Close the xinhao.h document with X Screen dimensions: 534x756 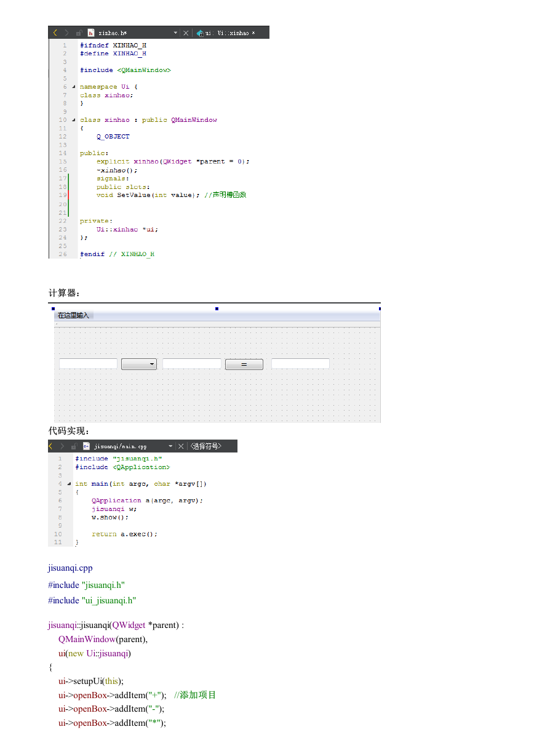[186, 33]
